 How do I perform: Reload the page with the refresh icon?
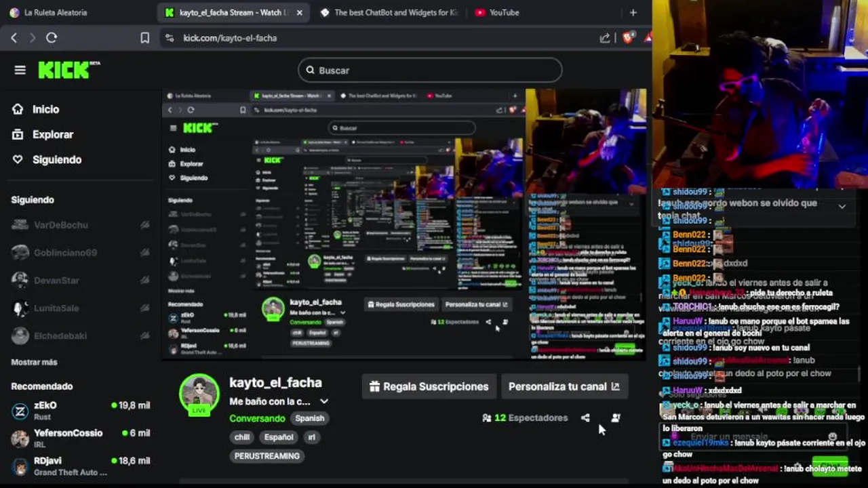pos(52,38)
